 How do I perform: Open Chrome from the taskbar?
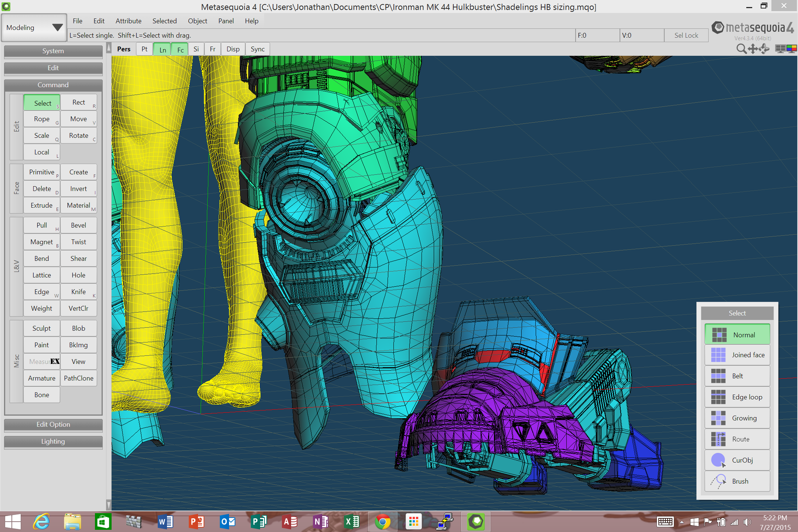[382, 522]
